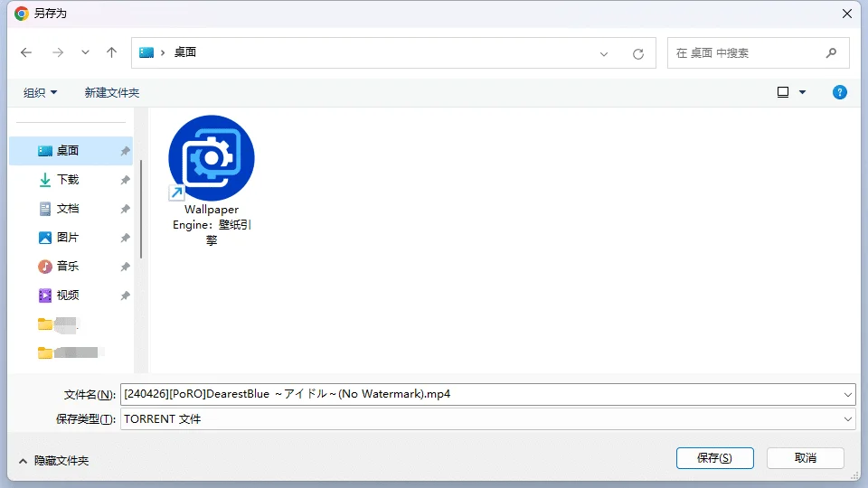Click the desktop icon in address bar
Image resolution: width=868 pixels, height=488 pixels.
(146, 52)
